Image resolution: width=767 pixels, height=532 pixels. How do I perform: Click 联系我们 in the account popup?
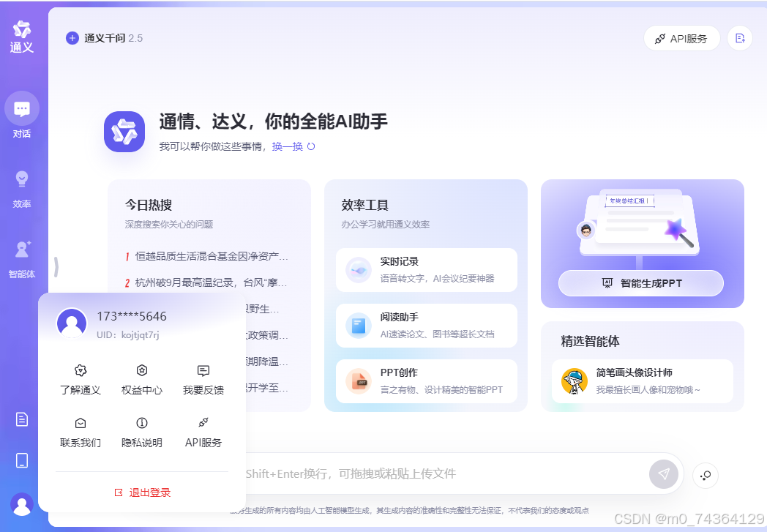(x=81, y=432)
